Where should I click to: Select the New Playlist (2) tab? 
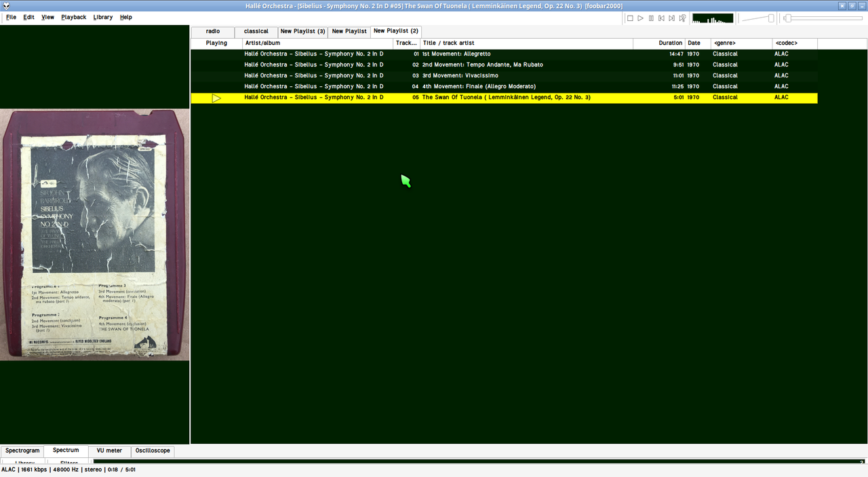click(x=396, y=31)
